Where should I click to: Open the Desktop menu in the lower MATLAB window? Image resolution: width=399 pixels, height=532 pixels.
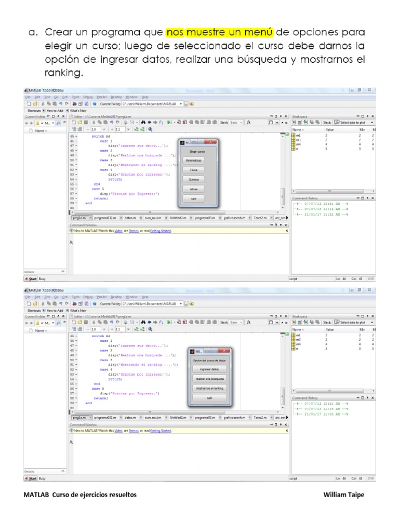pyautogui.click(x=116, y=297)
